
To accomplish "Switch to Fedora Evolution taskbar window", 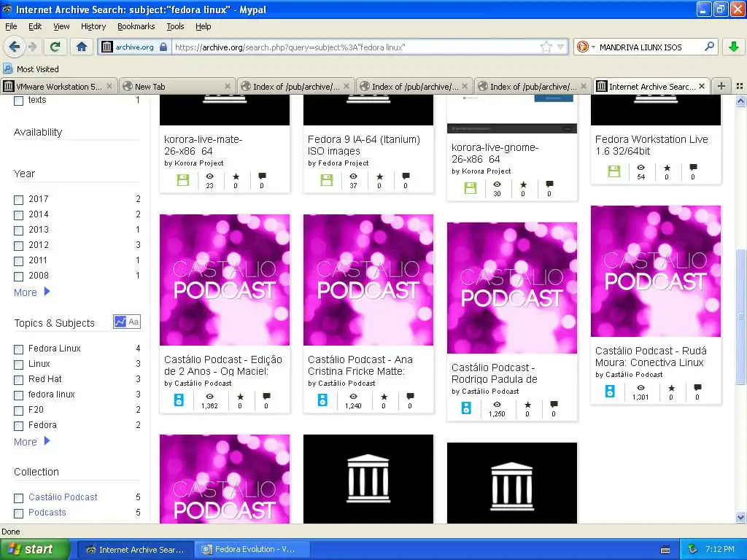I will 252,549.
